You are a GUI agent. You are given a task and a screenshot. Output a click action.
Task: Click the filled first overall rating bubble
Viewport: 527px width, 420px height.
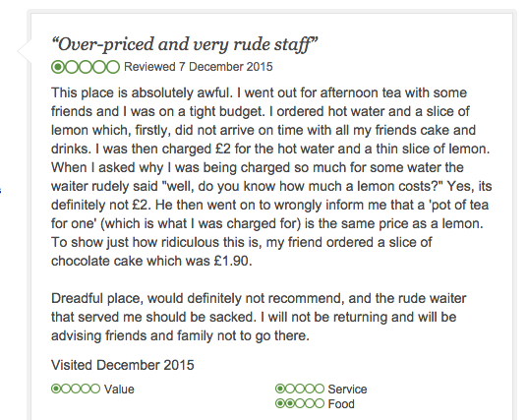(58, 67)
